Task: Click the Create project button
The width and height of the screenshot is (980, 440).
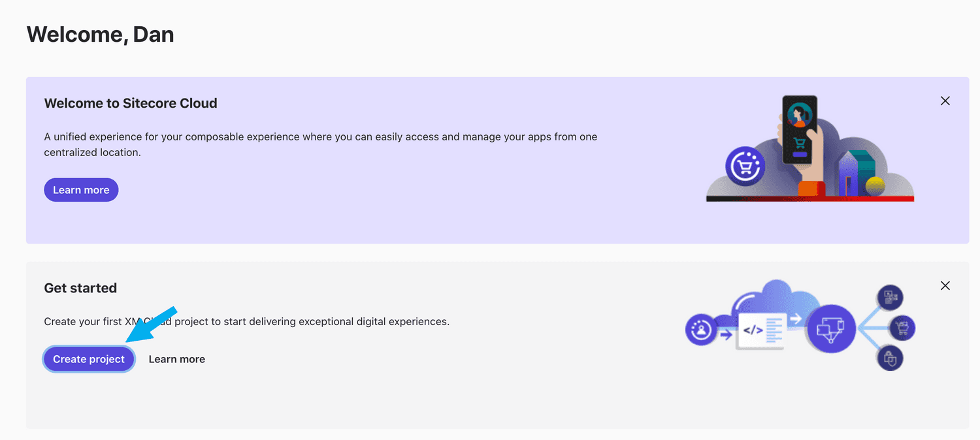Action: [89, 359]
